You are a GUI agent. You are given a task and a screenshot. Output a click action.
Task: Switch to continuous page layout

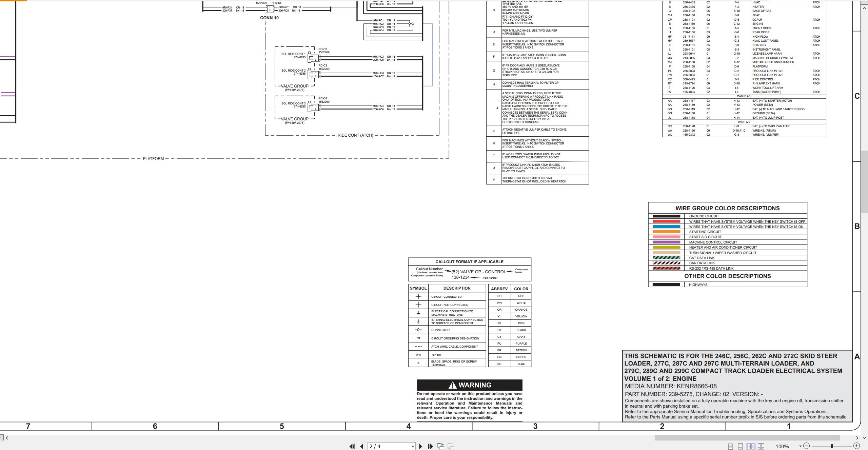[x=741, y=446]
